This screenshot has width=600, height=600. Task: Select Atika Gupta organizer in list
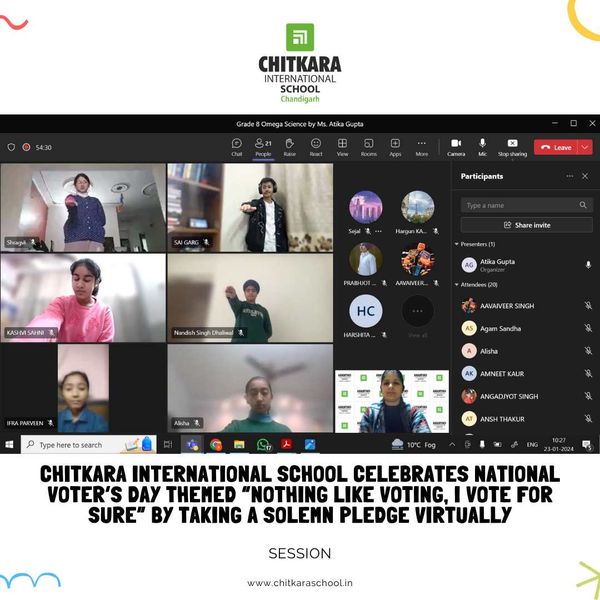pyautogui.click(x=527, y=265)
